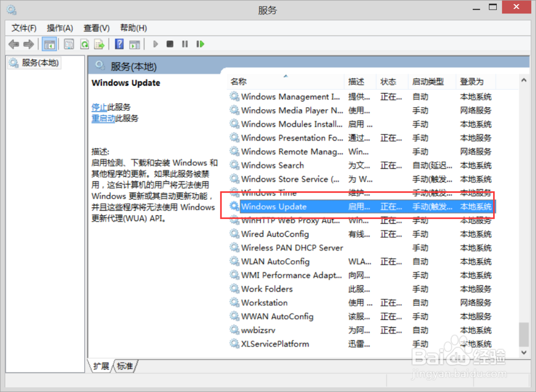Click the gear icon of Windows Search
The width and height of the screenshot is (536, 392).
(235, 165)
